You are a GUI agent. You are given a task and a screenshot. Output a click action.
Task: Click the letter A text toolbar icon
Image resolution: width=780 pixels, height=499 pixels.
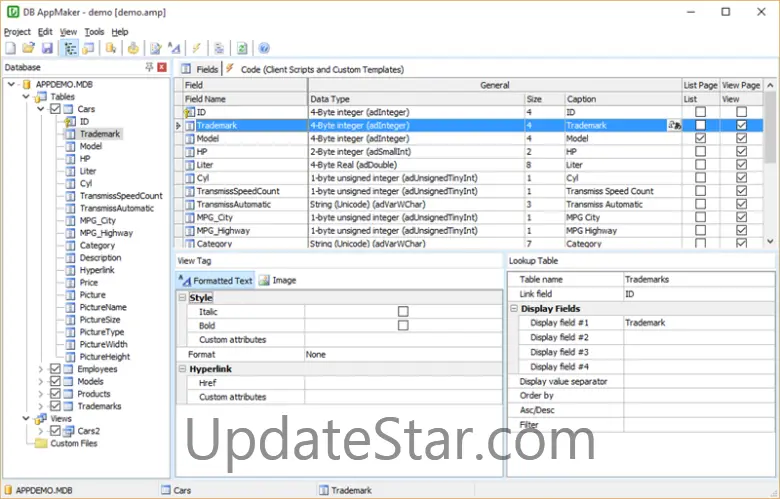coord(174,48)
